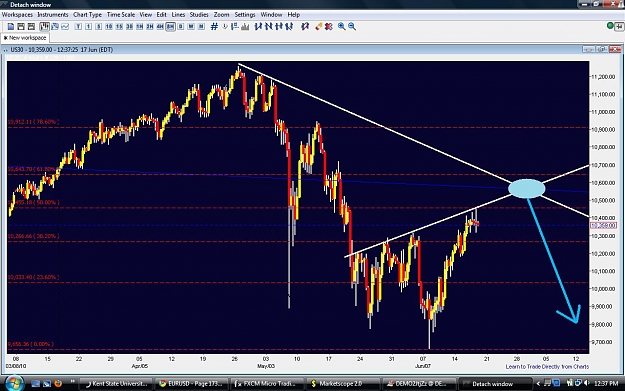Image resolution: width=625 pixels, height=391 pixels.
Task: Select the 1H time scale button
Action: click(140, 27)
